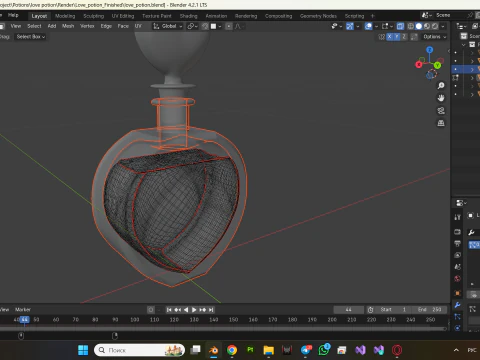Switch to the Shading workspace tab

[x=189, y=16]
